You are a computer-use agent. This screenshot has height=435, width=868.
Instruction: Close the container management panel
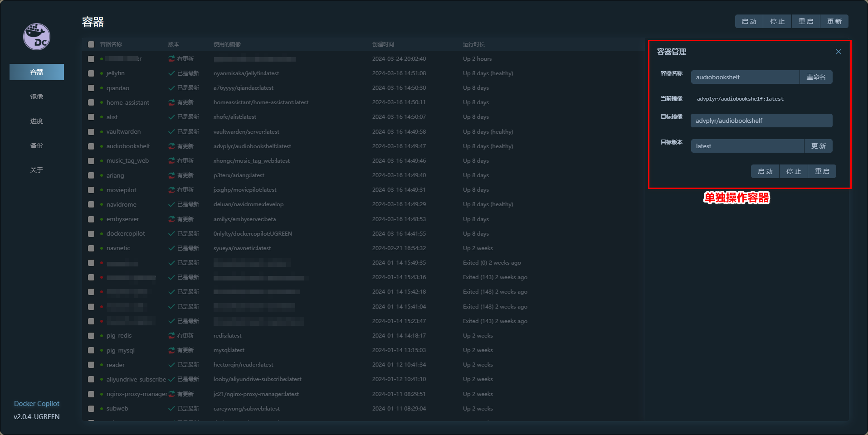838,52
